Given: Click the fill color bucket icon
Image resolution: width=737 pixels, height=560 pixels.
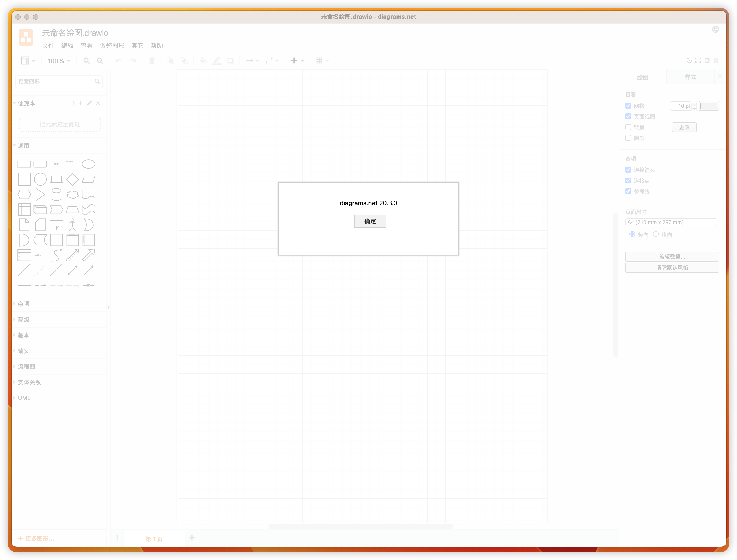Looking at the screenshot, I should pos(203,61).
